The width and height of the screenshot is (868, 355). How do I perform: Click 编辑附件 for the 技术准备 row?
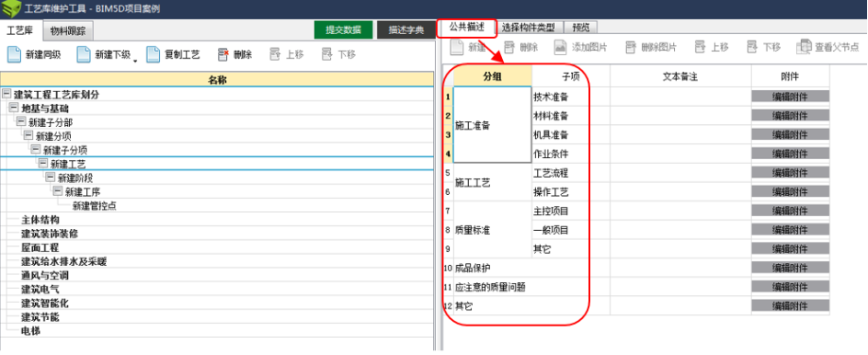(x=790, y=97)
